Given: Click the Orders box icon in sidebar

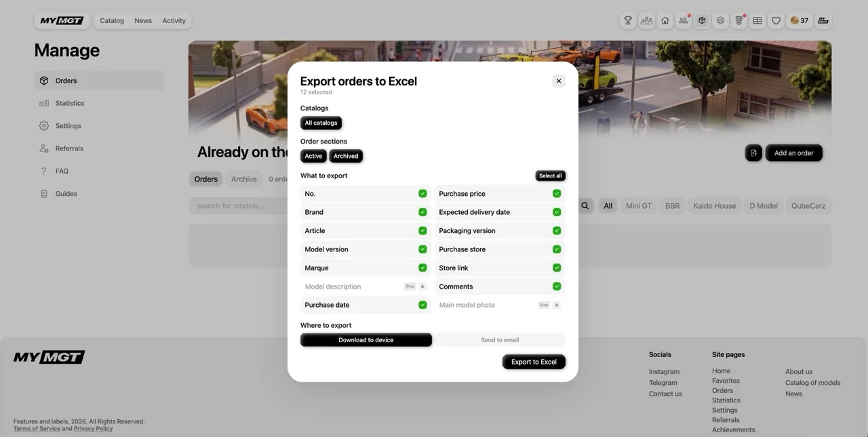Looking at the screenshot, I should pos(44,81).
